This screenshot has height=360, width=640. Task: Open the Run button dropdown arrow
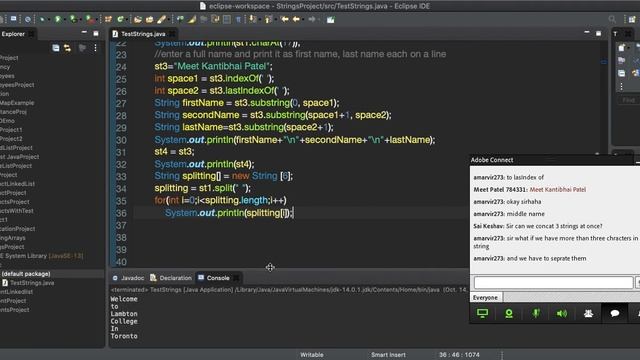pyautogui.click(x=64, y=20)
